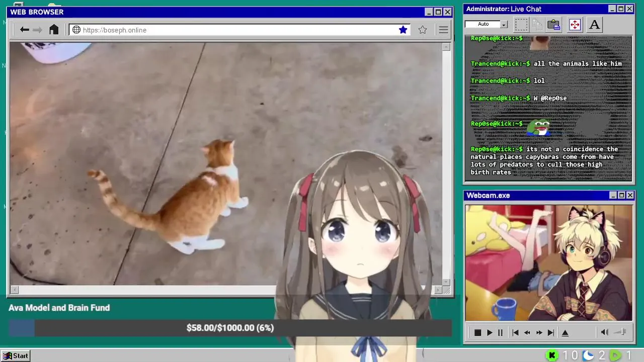The height and width of the screenshot is (362, 644).
Task: Open the browser hamburger menu
Action: 443,30
